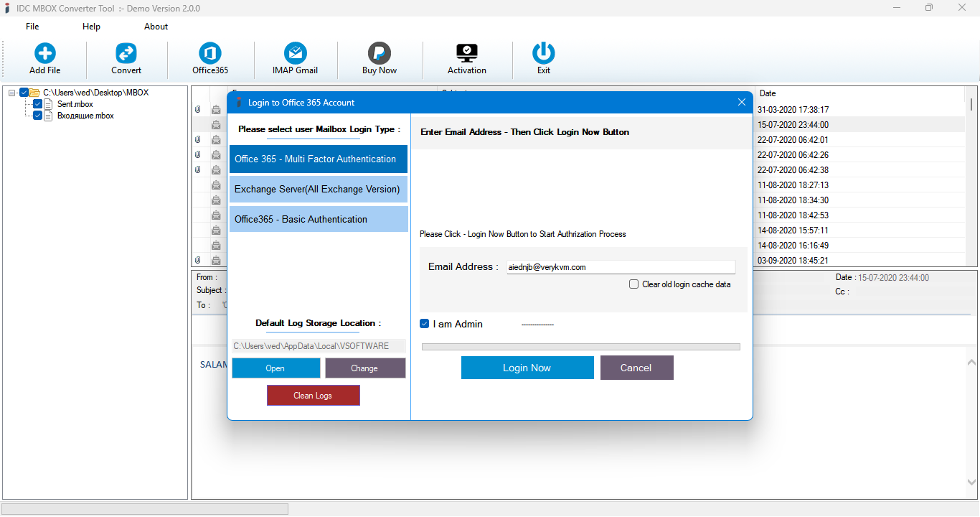Enable Clear old login cache data
The height and width of the screenshot is (517, 980).
(633, 284)
